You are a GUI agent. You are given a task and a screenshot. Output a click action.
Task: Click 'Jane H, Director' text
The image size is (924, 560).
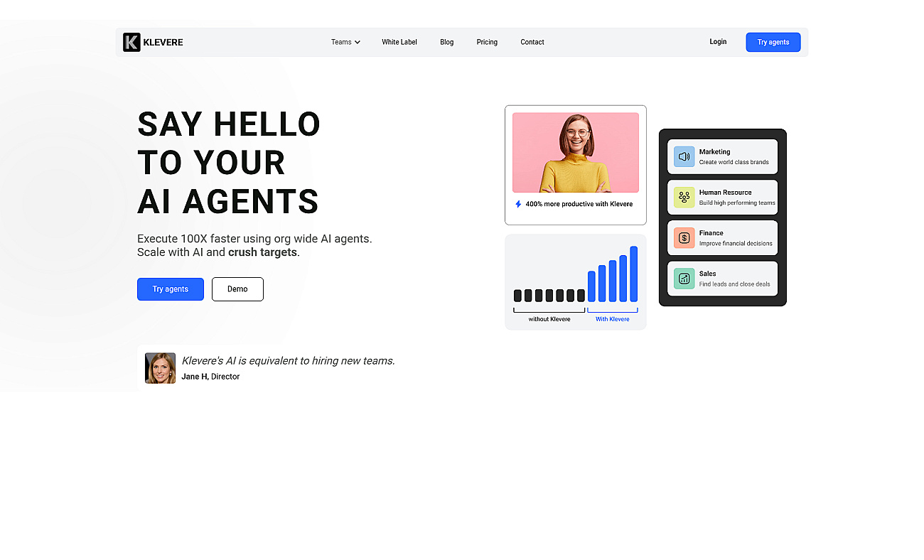pos(210,377)
